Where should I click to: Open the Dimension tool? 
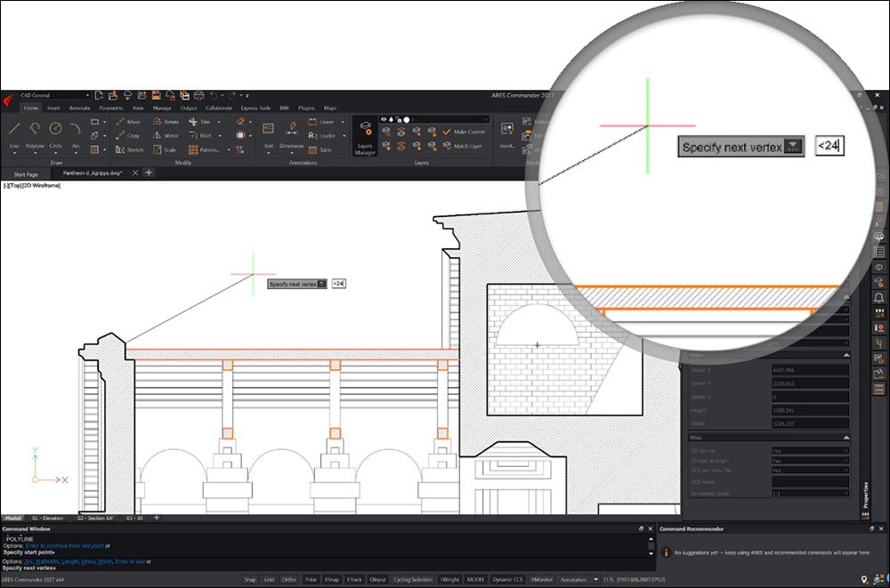[x=292, y=135]
